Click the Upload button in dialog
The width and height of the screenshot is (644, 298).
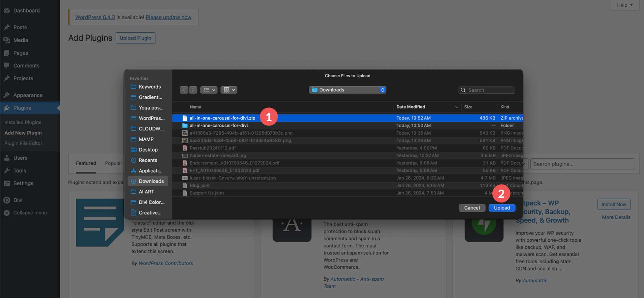click(502, 208)
